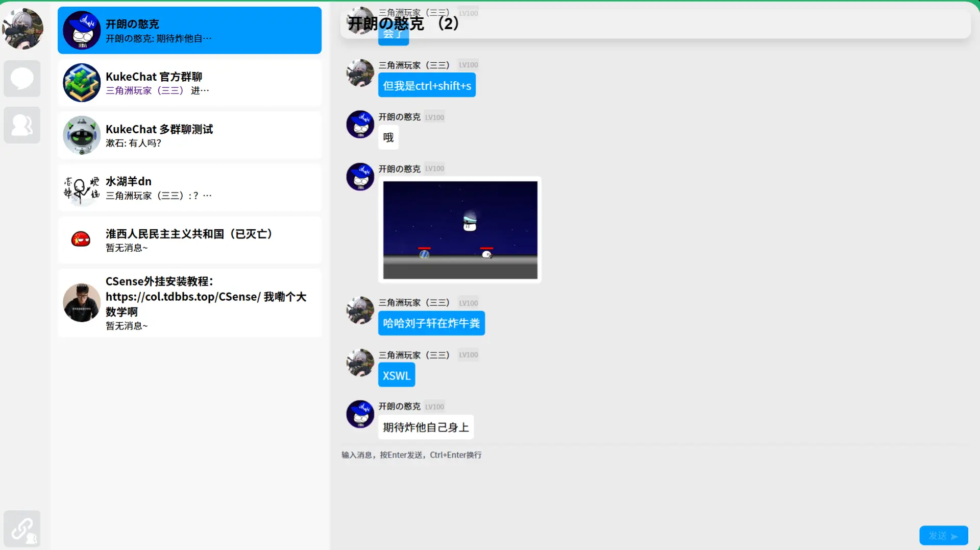Click the red countryball avatar
The width and height of the screenshot is (980, 550).
point(81,239)
